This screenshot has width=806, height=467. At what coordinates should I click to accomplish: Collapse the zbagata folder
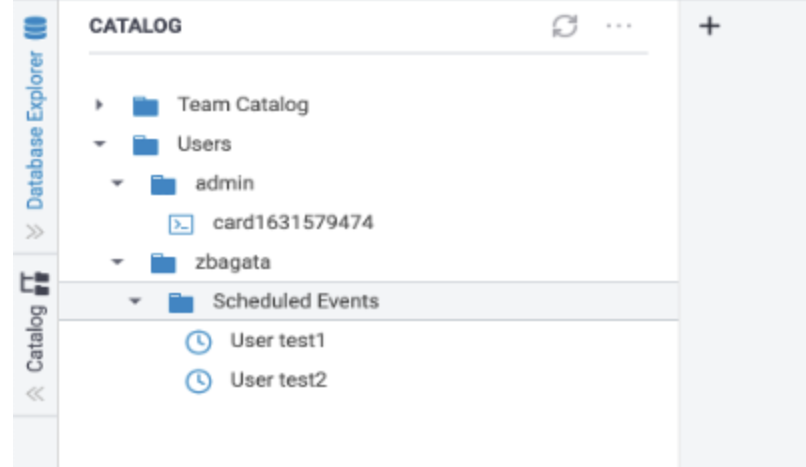(117, 262)
